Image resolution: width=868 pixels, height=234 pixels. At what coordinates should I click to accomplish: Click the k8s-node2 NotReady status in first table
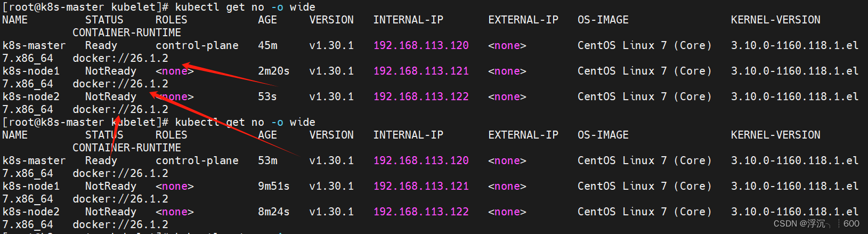coord(111,96)
